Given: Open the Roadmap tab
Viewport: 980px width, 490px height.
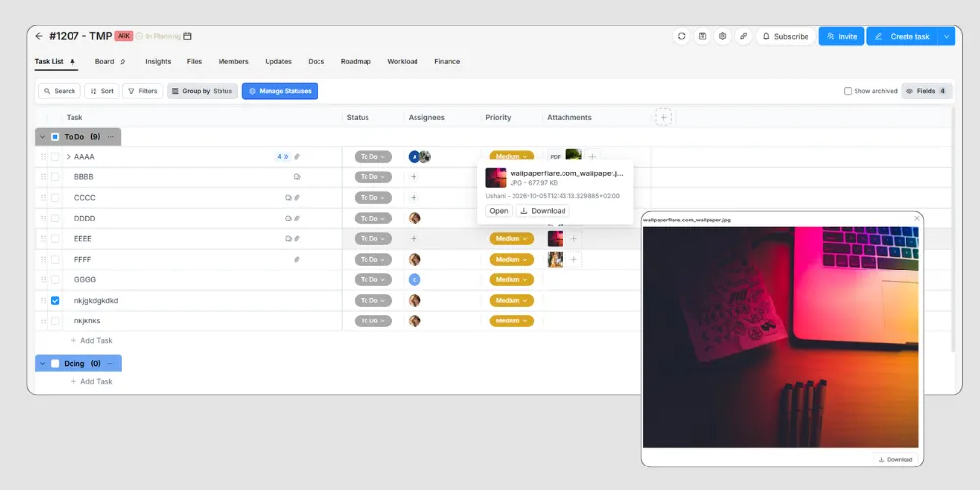Looking at the screenshot, I should pos(356,61).
